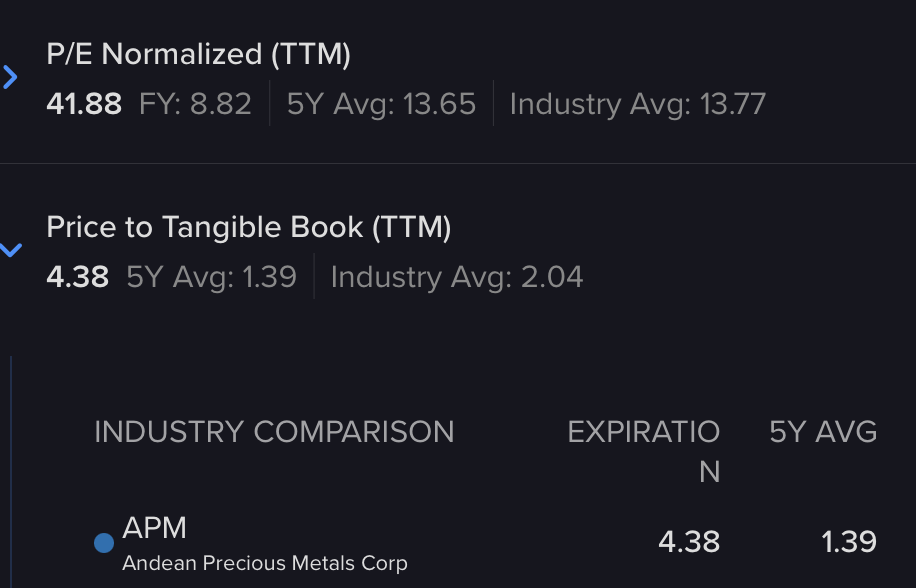Expand the P/E Normalized chevron arrow

coord(11,77)
